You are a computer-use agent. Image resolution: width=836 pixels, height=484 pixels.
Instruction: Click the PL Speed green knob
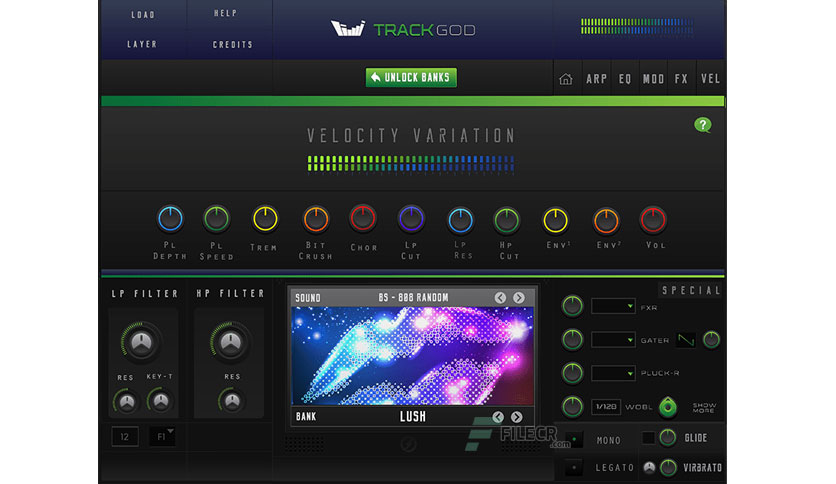click(216, 219)
